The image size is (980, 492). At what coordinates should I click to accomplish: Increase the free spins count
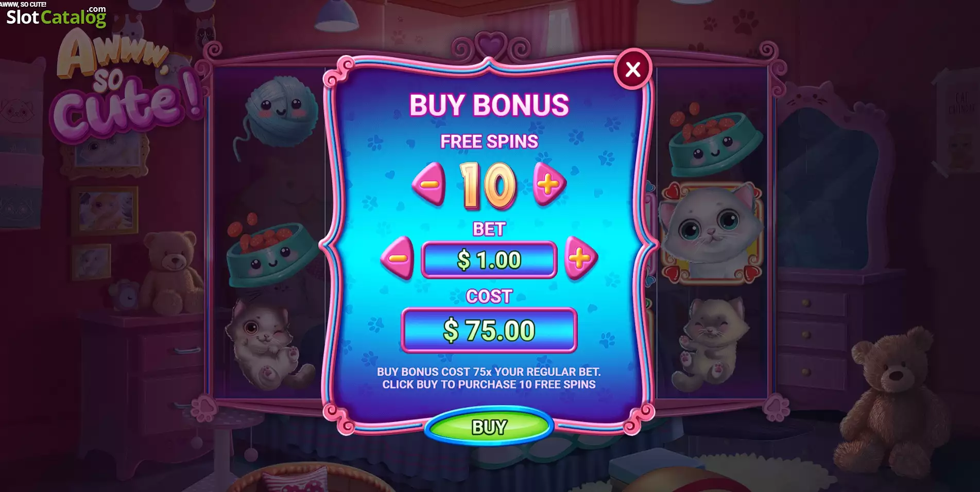coord(549,184)
